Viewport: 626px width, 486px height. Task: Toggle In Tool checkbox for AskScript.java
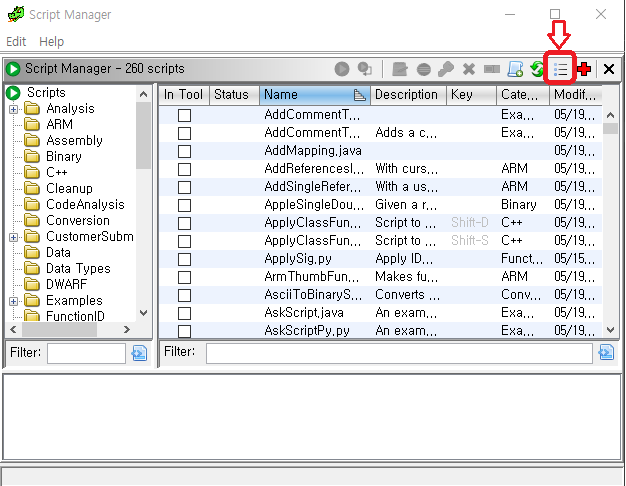pos(184,313)
